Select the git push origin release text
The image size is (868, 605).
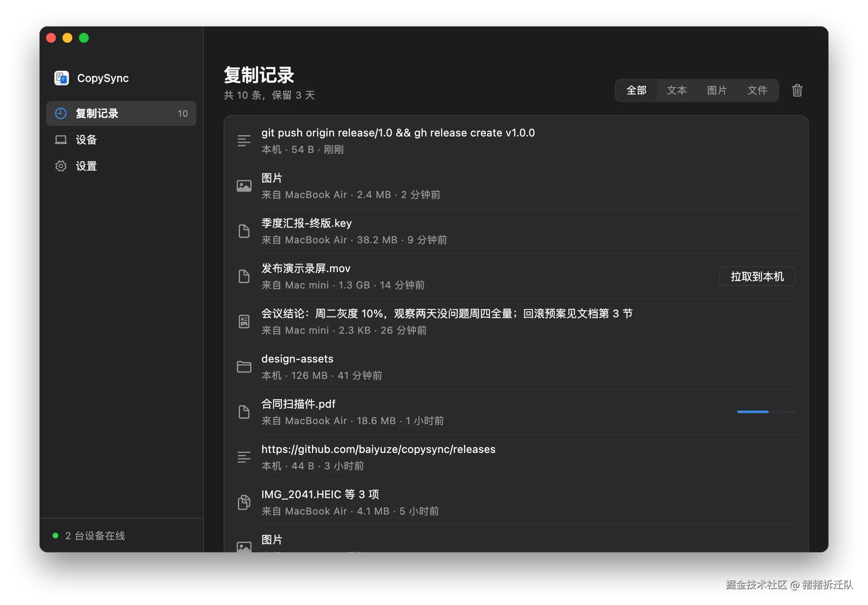398,133
